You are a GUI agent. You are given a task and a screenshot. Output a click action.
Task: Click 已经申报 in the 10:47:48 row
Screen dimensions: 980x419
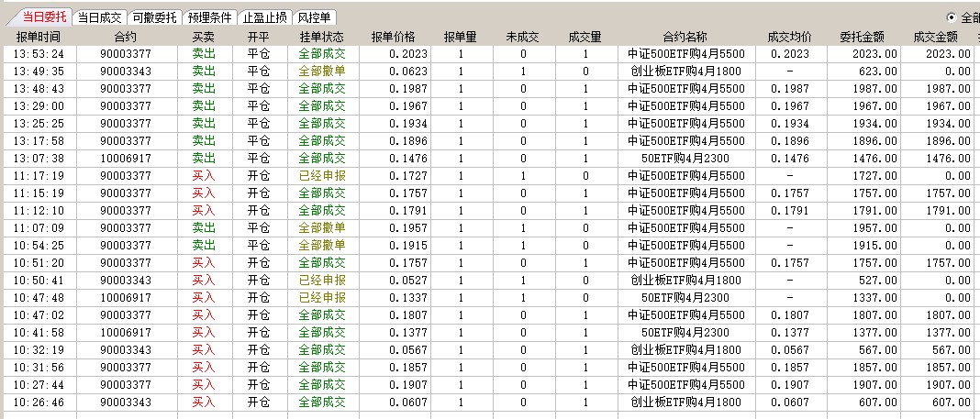tap(321, 298)
